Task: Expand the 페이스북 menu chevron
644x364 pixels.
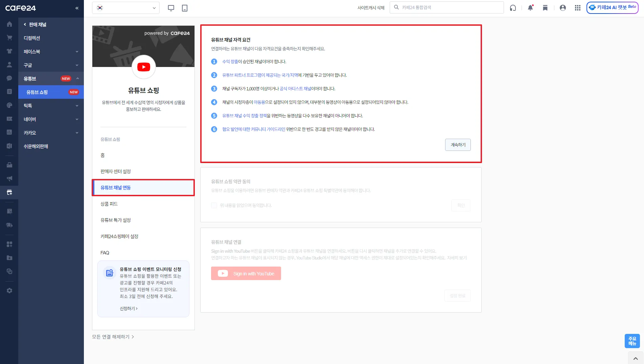Action: (x=77, y=52)
